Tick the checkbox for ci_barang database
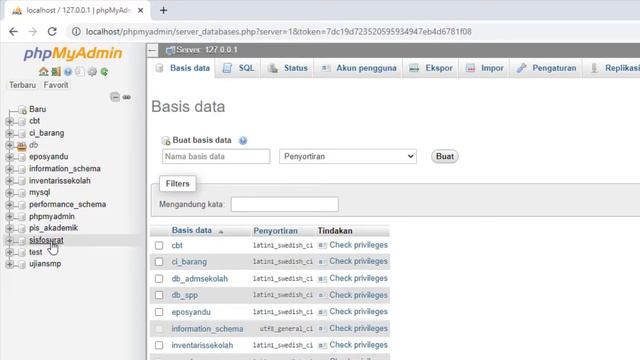Screen dimensions: 640x360 point(159,262)
